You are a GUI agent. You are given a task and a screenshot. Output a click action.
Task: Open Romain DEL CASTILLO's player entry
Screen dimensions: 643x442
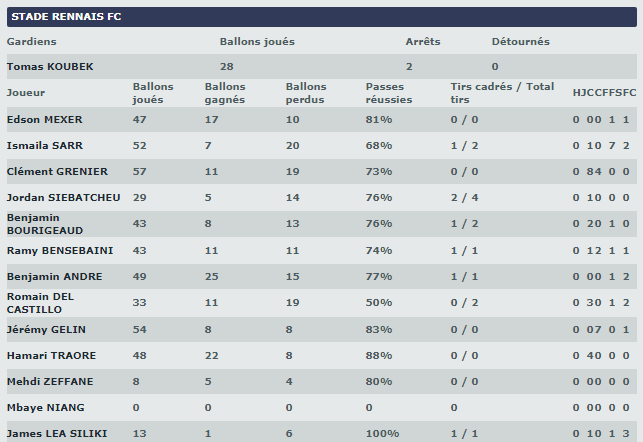42,302
